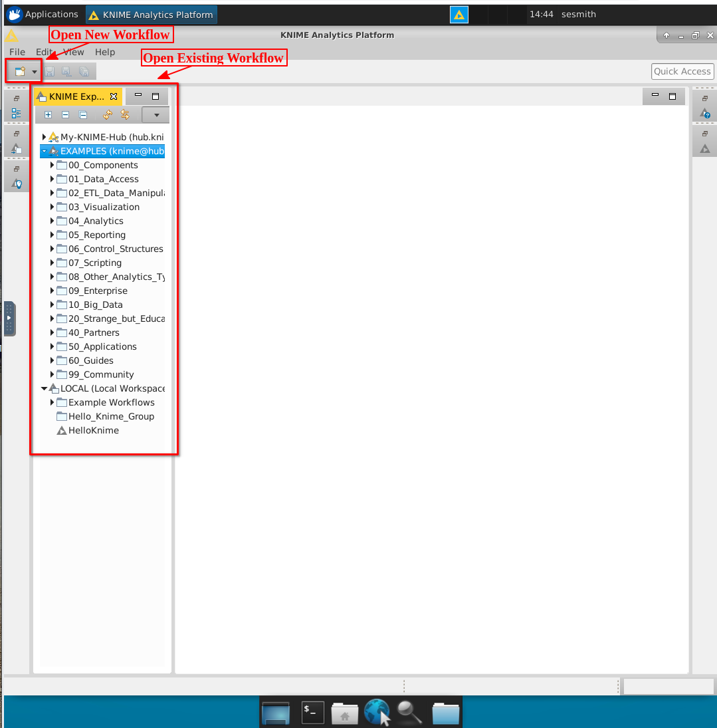Open the web browser from the dock
Image resolution: width=717 pixels, height=728 pixels.
pyautogui.click(x=377, y=711)
